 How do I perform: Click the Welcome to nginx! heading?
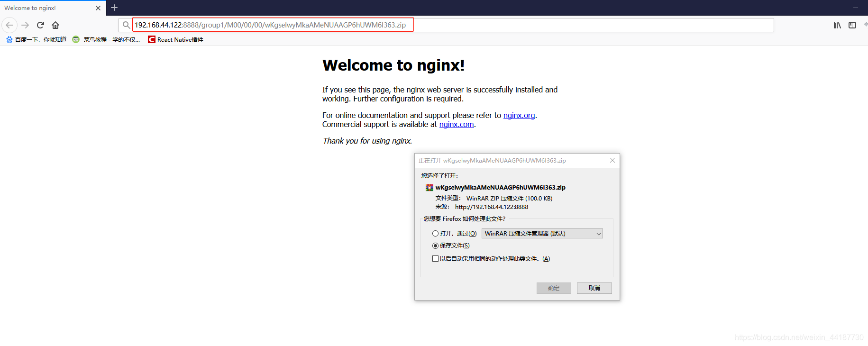(x=393, y=65)
